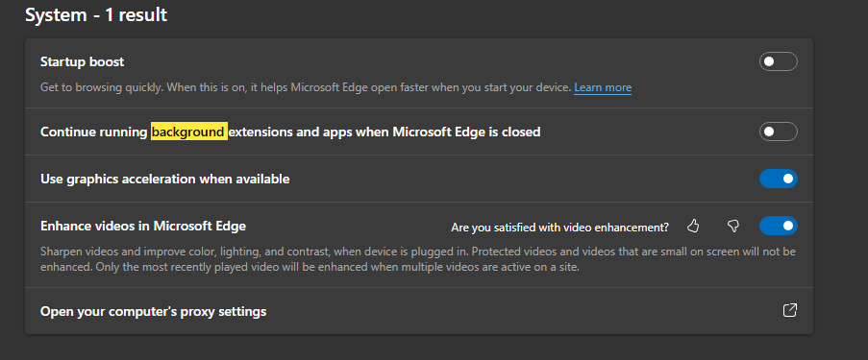Click 'Enhance videos in Microsoft Edge' label
The width and height of the screenshot is (868, 360).
click(x=143, y=226)
